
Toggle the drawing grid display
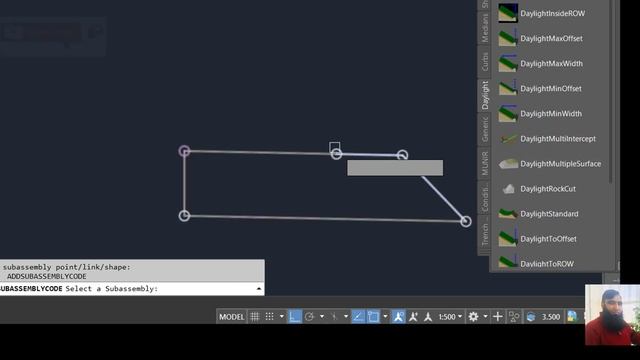[255, 317]
